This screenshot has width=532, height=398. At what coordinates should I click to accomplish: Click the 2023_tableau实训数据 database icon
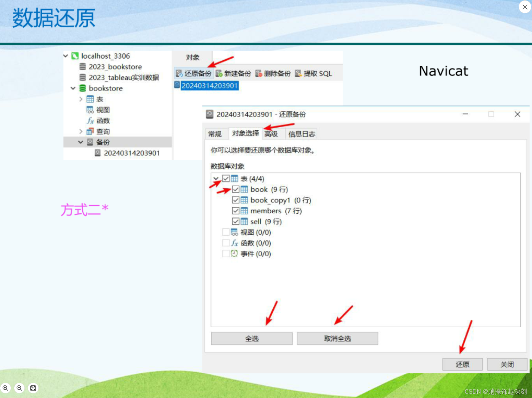(x=83, y=78)
